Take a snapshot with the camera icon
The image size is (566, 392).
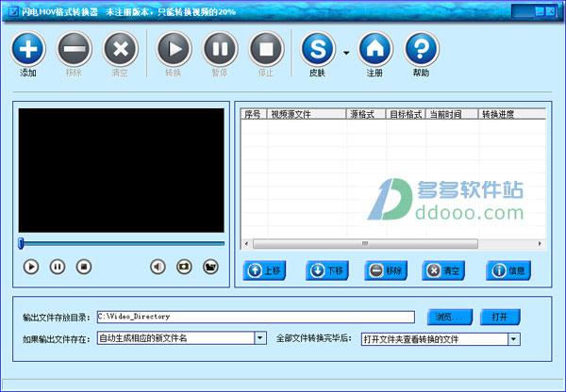tap(184, 267)
